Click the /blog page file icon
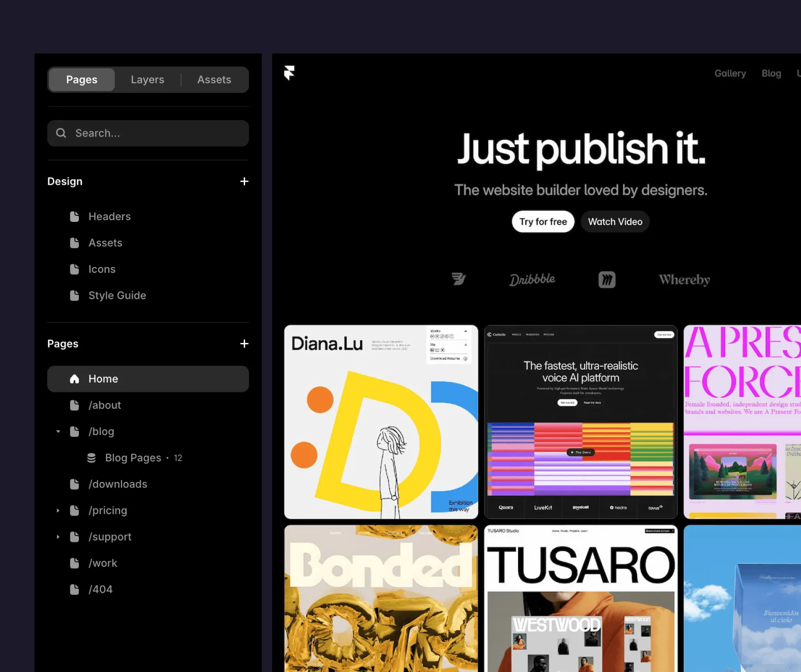 pyautogui.click(x=75, y=431)
